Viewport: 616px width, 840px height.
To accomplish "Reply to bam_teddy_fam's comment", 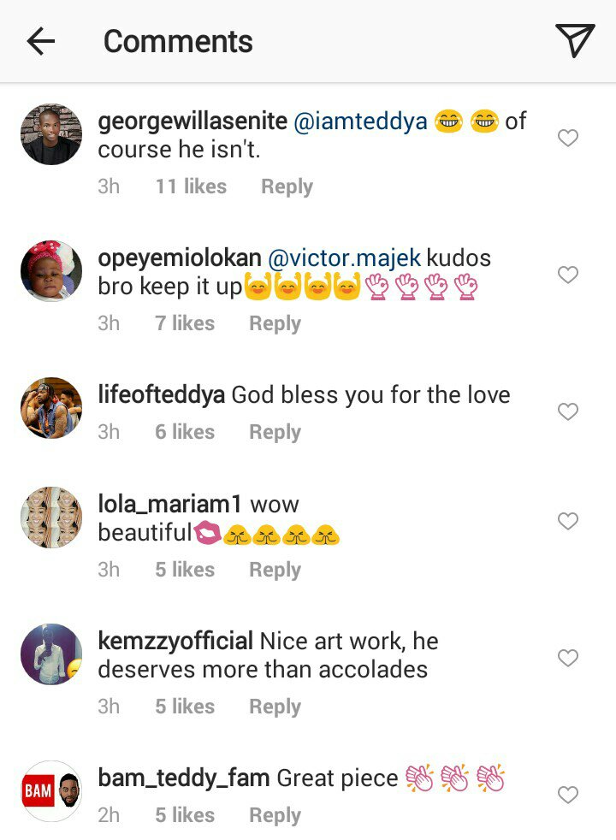I will click(275, 816).
